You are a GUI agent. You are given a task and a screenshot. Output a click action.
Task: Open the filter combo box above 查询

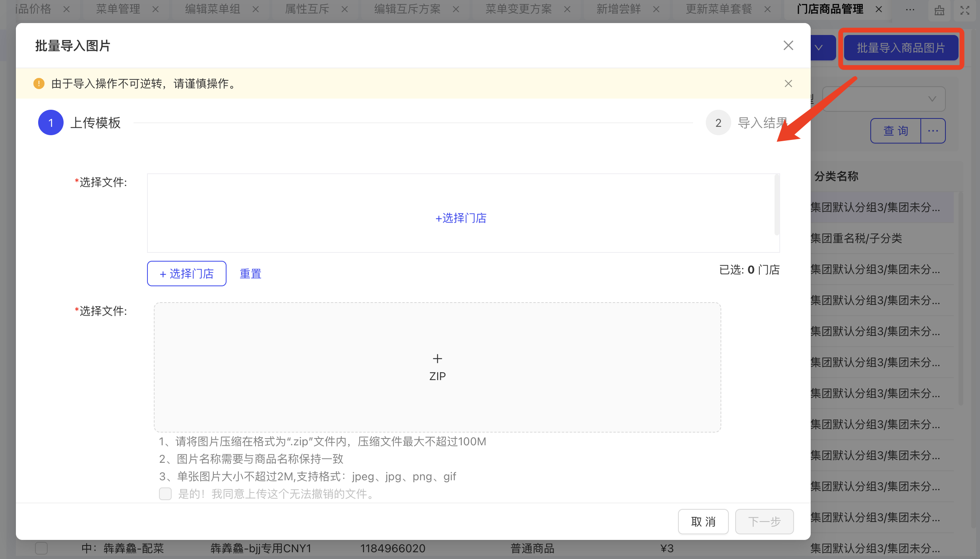884,99
